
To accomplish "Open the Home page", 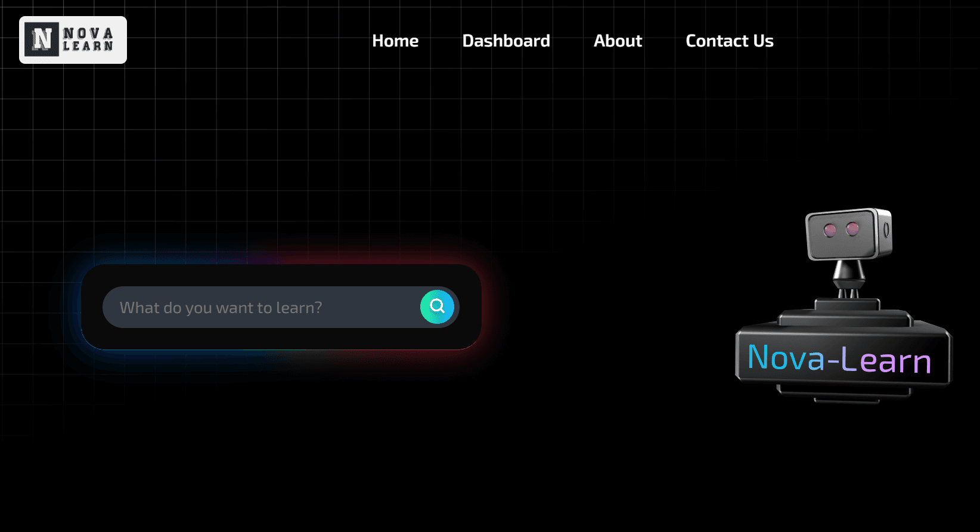I will click(x=395, y=41).
